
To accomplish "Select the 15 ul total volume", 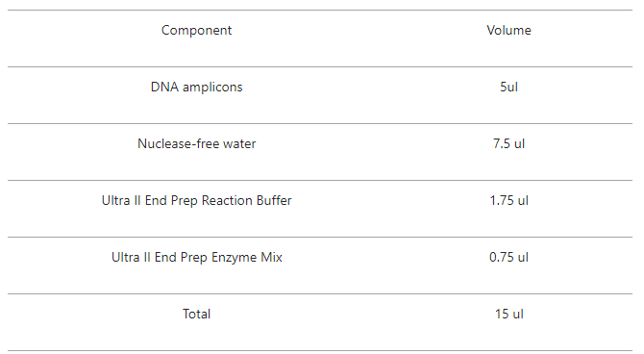I will pos(508,314).
